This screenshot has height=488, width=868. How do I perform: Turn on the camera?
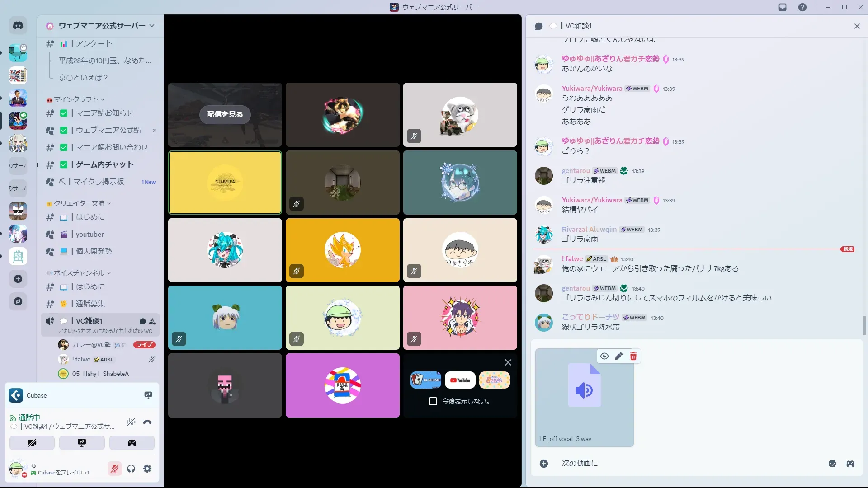click(32, 443)
